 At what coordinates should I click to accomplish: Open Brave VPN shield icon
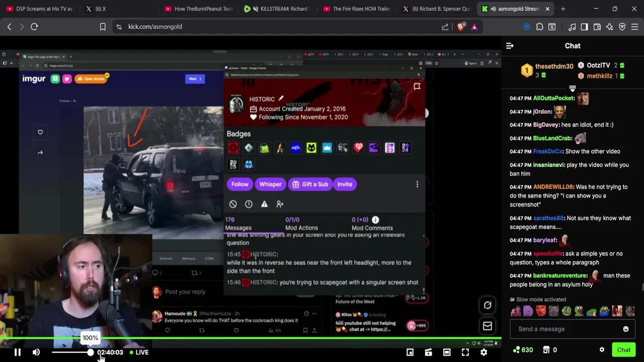[x=622, y=27]
